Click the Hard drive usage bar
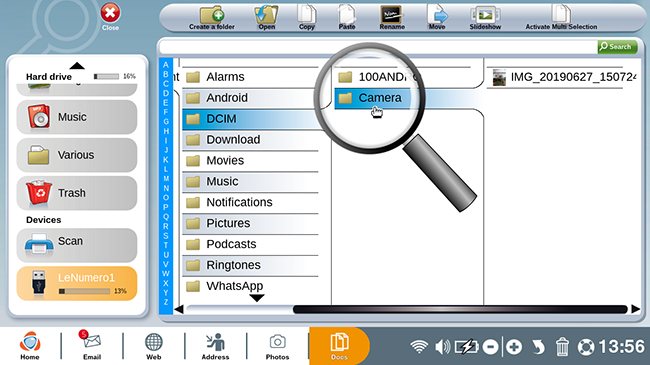Viewport: 650px width, 365px height. click(106, 76)
